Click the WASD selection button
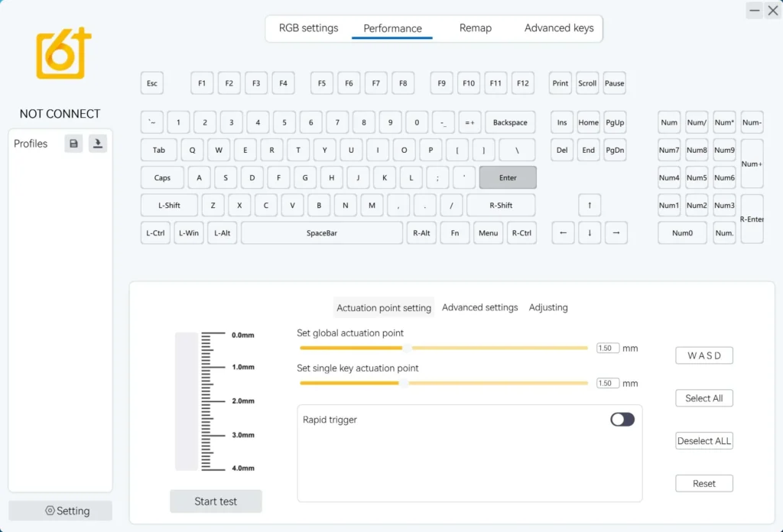 coord(703,355)
